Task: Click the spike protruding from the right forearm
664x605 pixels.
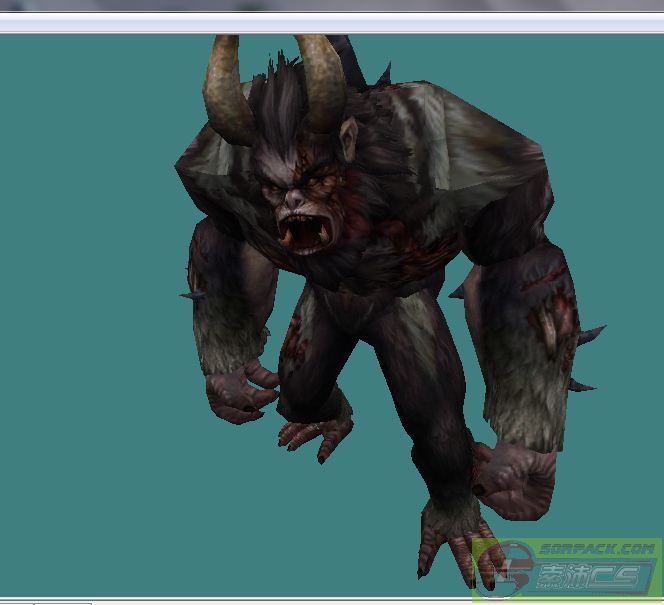Action: pos(590,334)
